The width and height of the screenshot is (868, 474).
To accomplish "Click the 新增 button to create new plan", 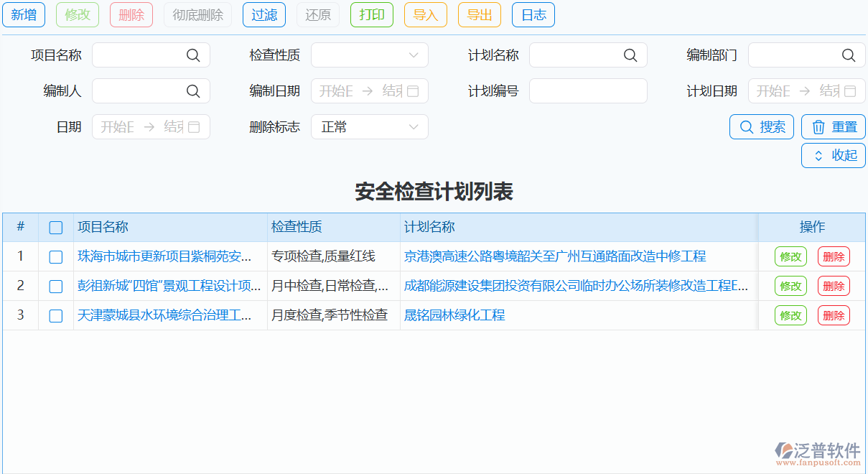I will tap(24, 14).
